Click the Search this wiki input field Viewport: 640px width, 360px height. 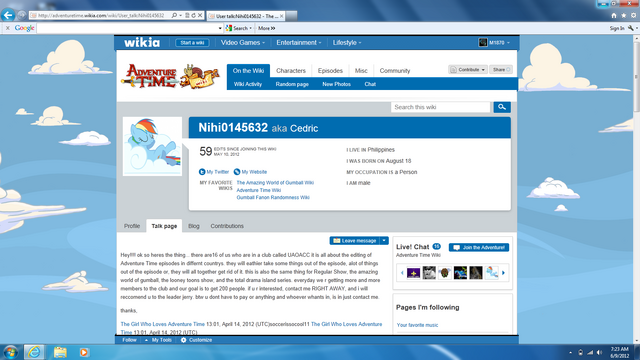pyautogui.click(x=440, y=107)
